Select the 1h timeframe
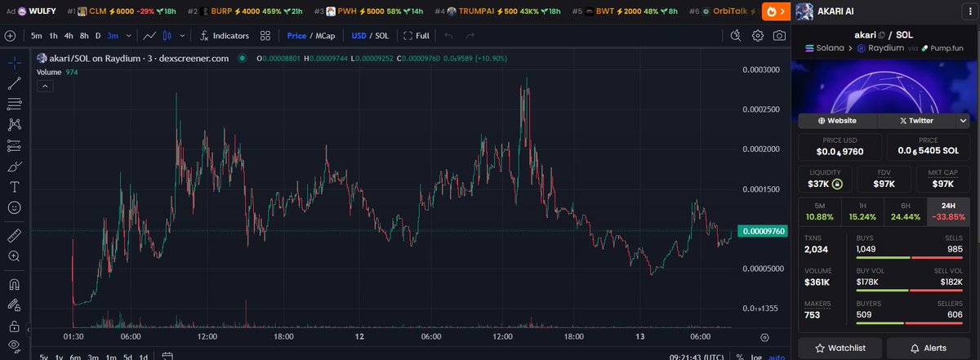Viewport: 980px width, 360px height. (53, 36)
